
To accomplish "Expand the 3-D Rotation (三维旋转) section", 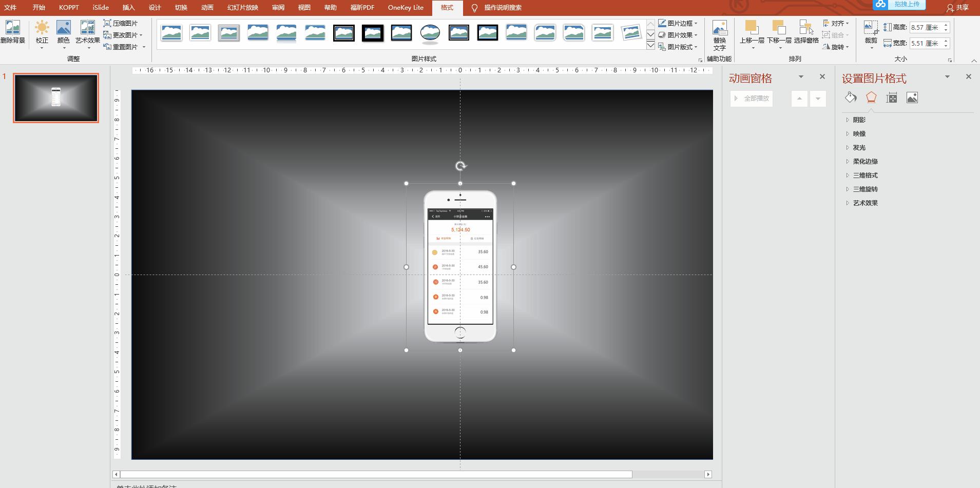I will coord(865,189).
